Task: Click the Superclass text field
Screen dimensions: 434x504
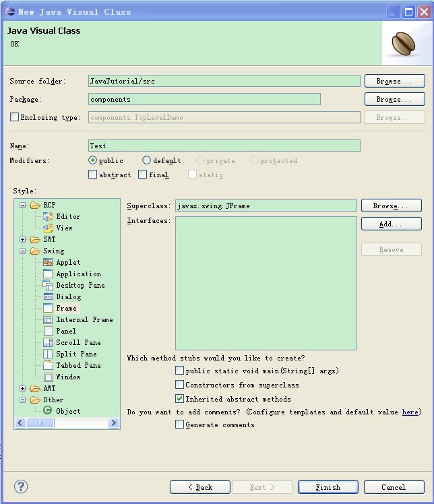Action: point(266,206)
